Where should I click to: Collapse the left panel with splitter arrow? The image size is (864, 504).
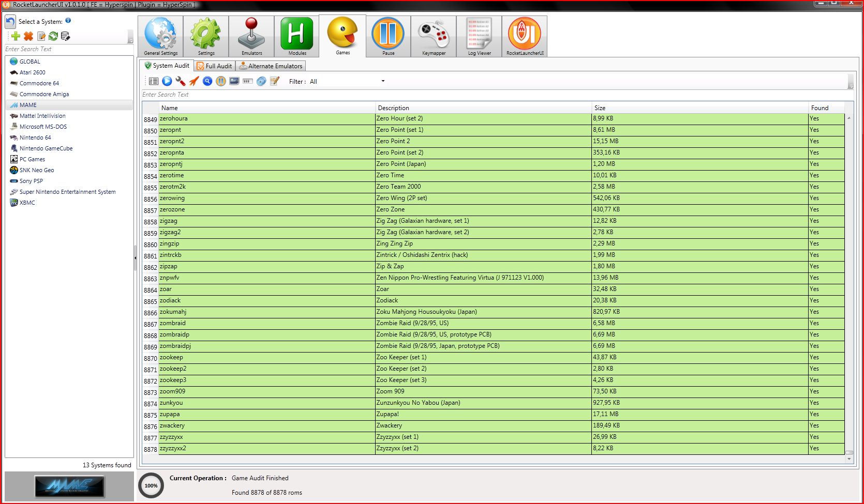(x=136, y=257)
